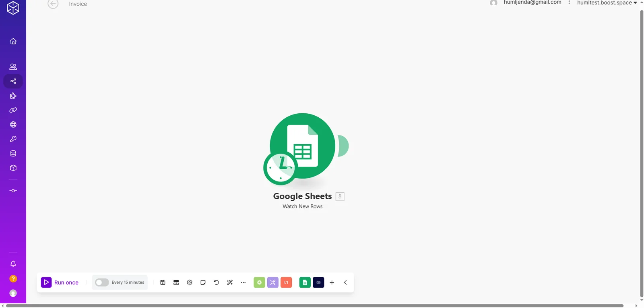Screen dimensions: 644x308
Task: Click the horizontal scrollbar at the bottom
Action: pyautogui.click(x=315, y=306)
